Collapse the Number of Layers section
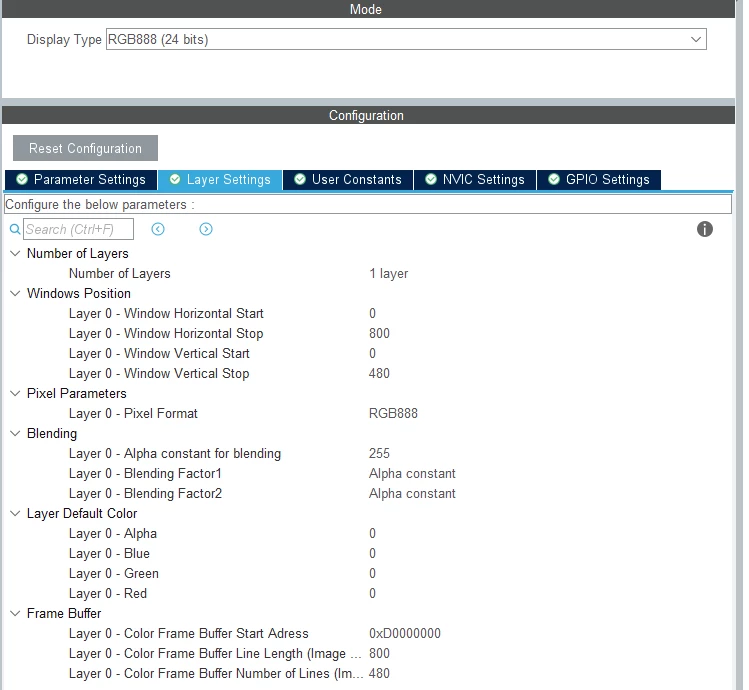 point(15,253)
